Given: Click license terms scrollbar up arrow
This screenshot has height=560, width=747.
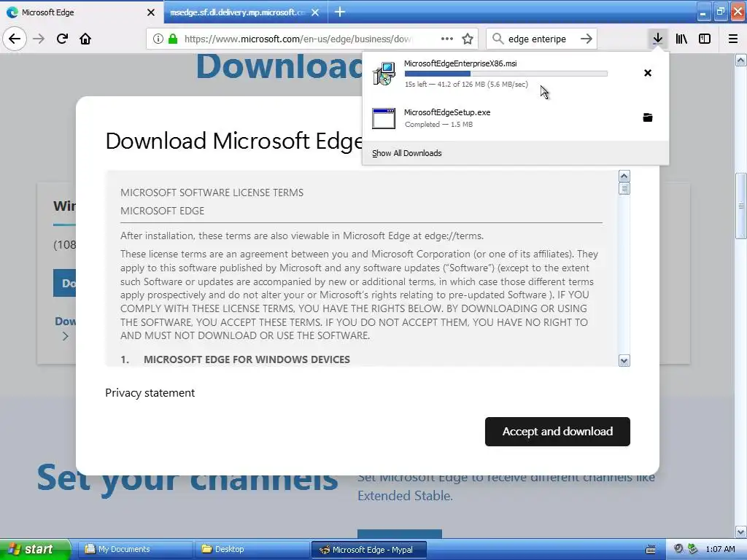Looking at the screenshot, I should coord(624,176).
